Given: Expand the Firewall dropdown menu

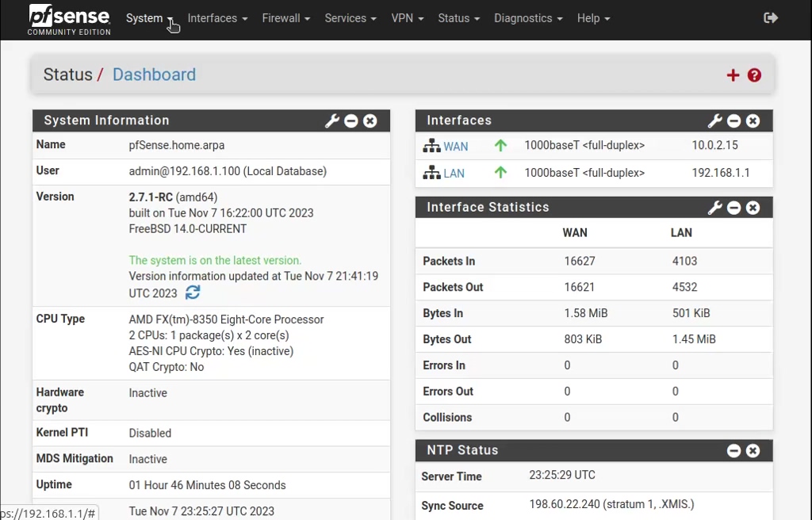Looking at the screenshot, I should (281, 17).
